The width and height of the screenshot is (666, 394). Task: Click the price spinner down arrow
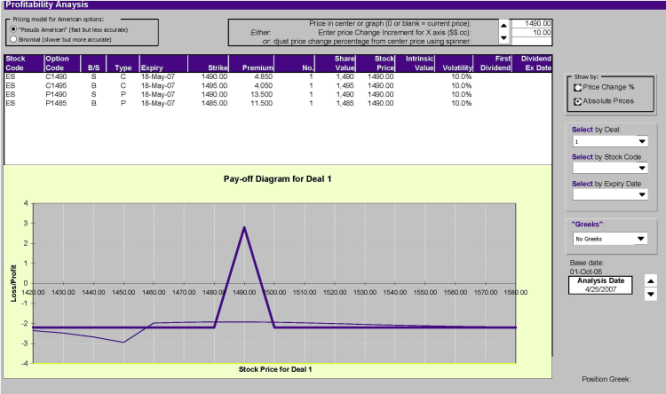pyautogui.click(x=504, y=38)
